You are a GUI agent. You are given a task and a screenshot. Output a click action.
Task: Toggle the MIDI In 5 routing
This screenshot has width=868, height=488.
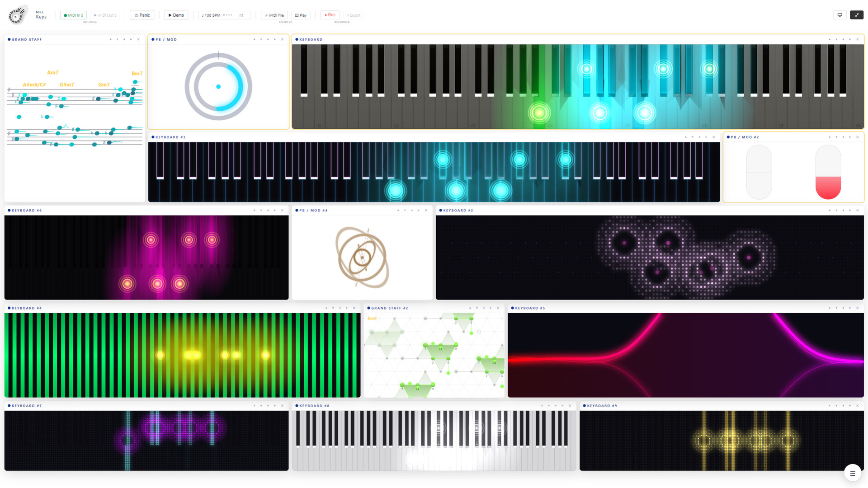pyautogui.click(x=73, y=15)
